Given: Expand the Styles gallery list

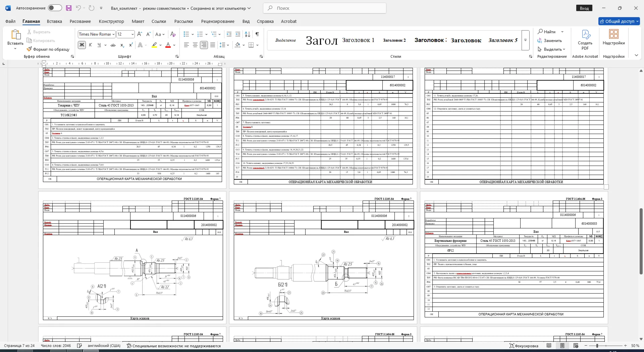Looking at the screenshot, I should click(526, 40).
